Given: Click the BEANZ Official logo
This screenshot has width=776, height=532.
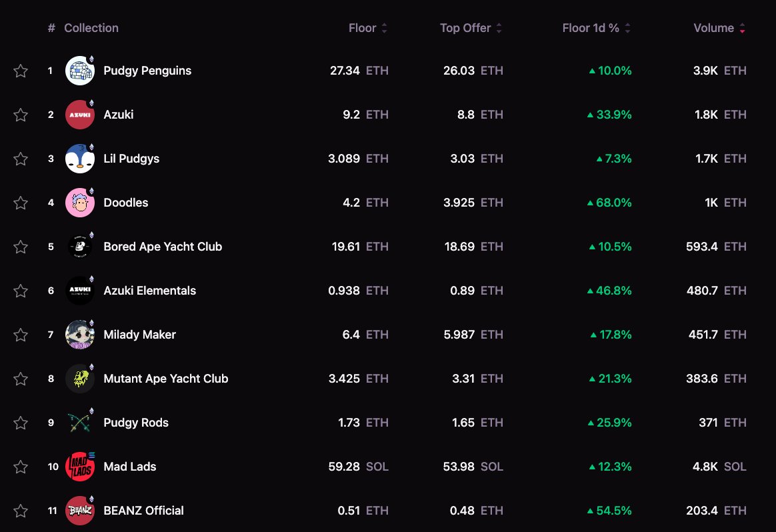Looking at the screenshot, I should click(80, 511).
